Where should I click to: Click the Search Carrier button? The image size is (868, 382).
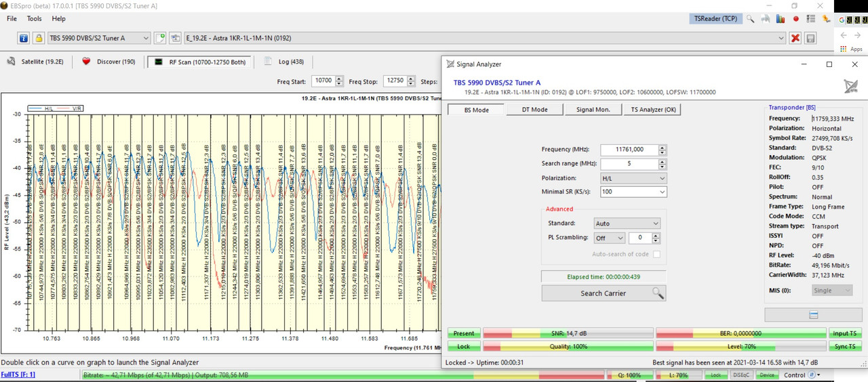click(604, 293)
